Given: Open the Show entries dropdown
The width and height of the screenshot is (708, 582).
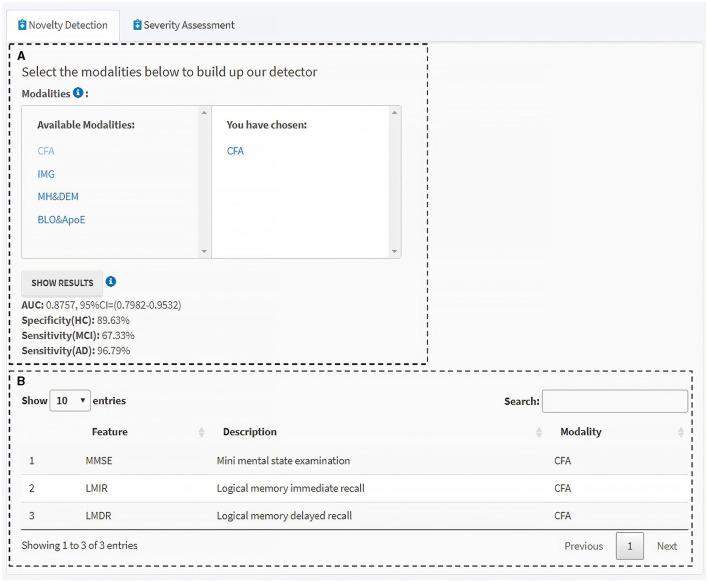Looking at the screenshot, I should pyautogui.click(x=70, y=400).
